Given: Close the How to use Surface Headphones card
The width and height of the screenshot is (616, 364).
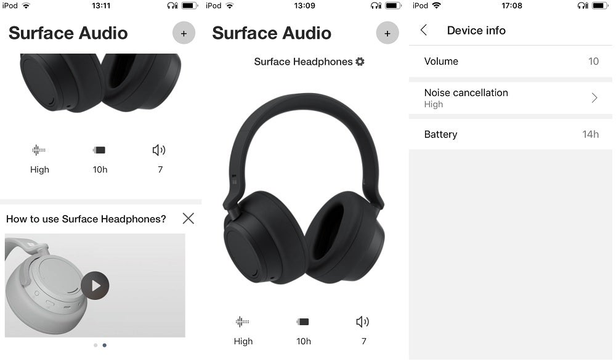Looking at the screenshot, I should coord(188,218).
